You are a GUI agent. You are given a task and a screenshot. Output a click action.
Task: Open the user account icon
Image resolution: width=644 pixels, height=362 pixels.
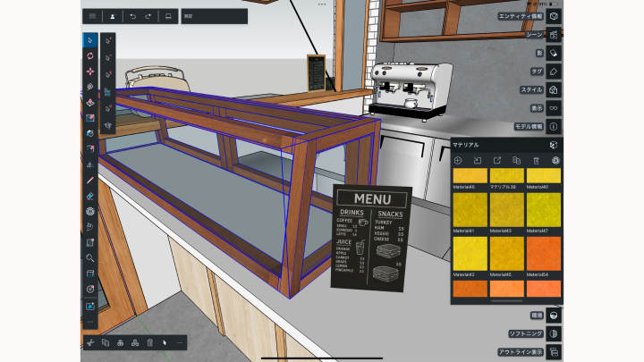(x=112, y=16)
